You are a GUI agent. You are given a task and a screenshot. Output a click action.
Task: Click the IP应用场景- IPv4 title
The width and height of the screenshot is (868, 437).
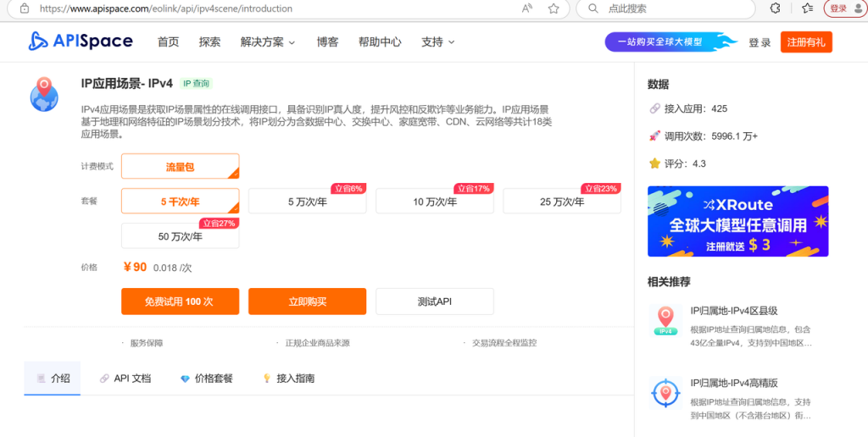127,84
